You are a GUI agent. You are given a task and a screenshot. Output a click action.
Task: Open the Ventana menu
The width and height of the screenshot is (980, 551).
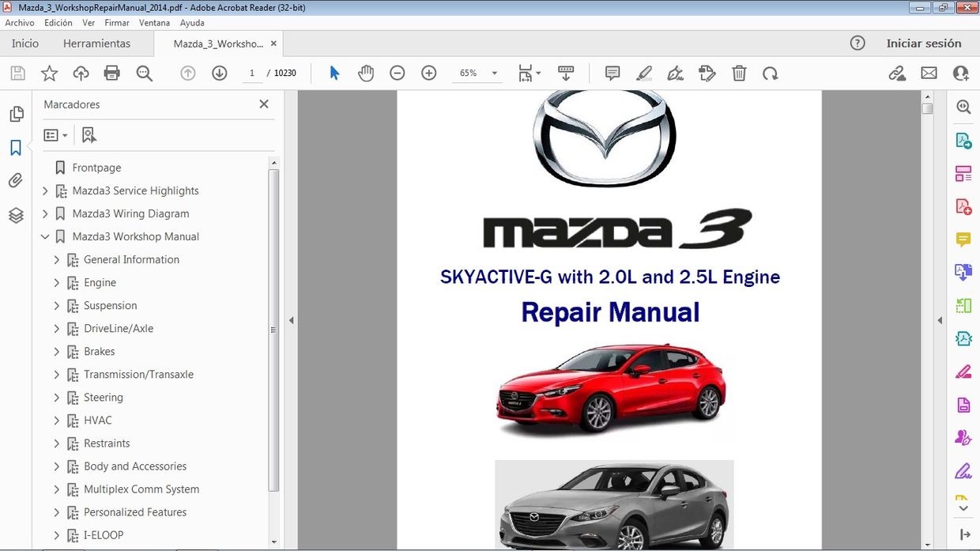[155, 23]
